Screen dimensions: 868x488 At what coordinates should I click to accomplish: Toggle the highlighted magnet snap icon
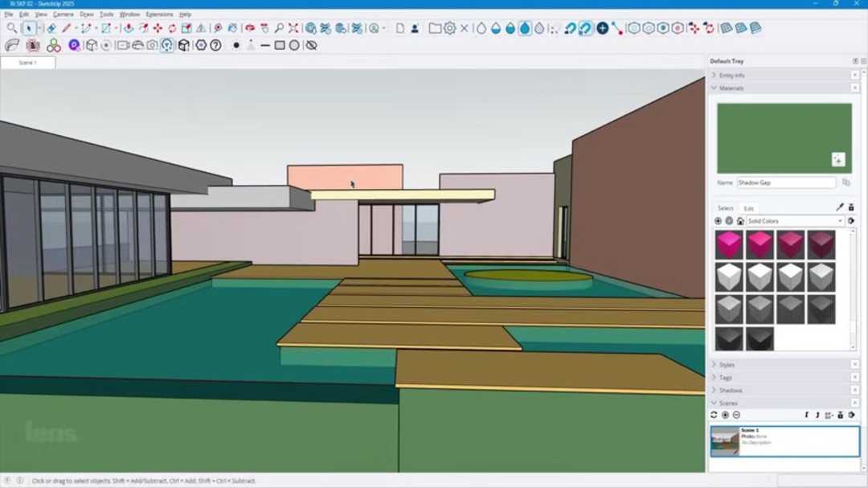click(585, 28)
